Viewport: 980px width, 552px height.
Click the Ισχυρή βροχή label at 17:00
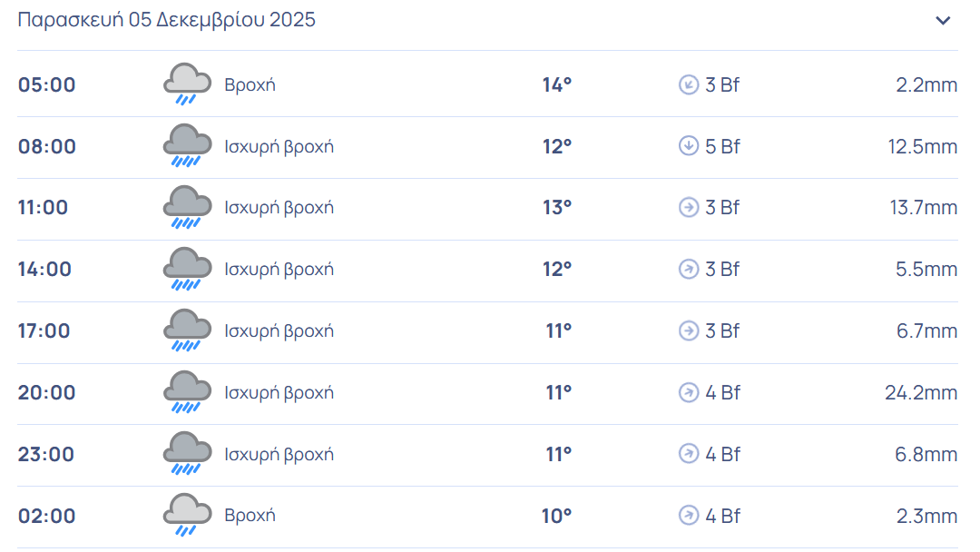click(279, 331)
